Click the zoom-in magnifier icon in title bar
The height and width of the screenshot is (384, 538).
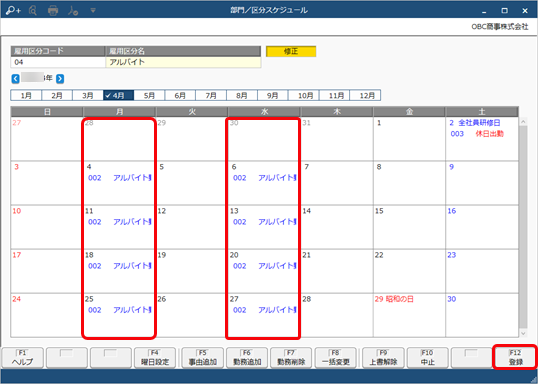pyautogui.click(x=13, y=10)
